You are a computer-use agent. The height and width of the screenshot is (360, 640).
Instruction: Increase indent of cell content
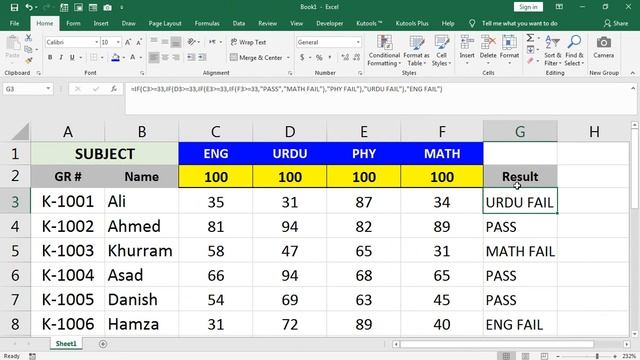pyautogui.click(x=202, y=58)
